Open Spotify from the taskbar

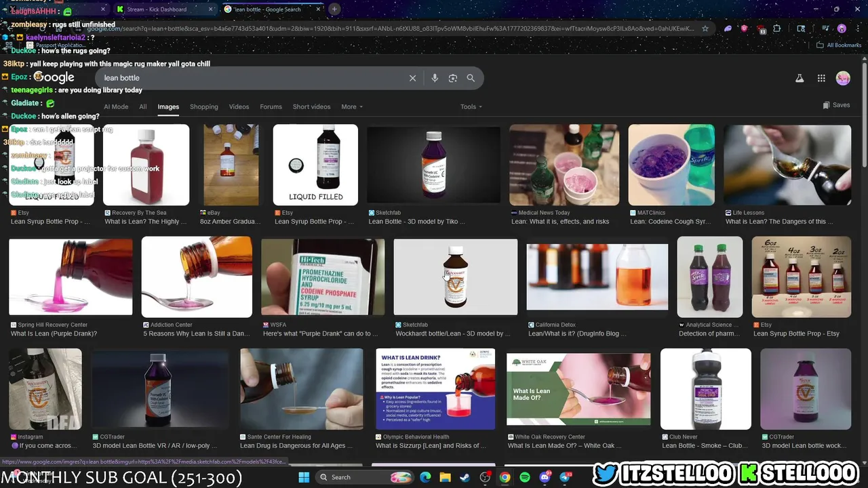click(x=525, y=477)
